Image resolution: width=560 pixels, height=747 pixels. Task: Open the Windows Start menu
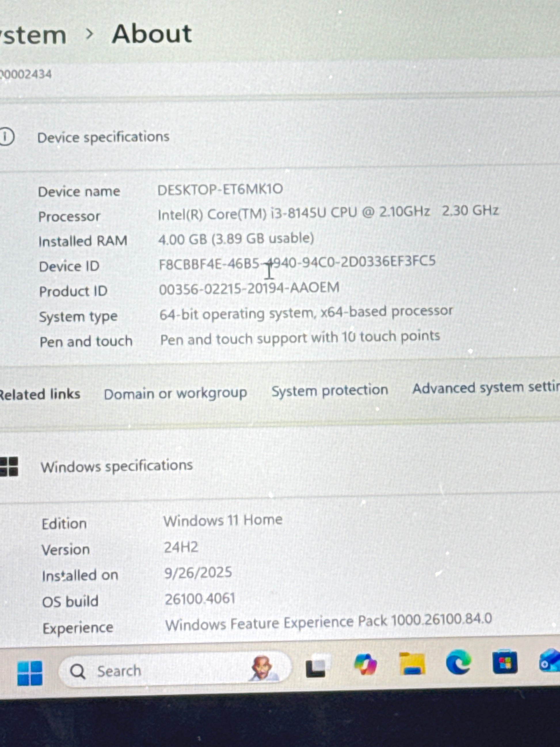point(30,673)
